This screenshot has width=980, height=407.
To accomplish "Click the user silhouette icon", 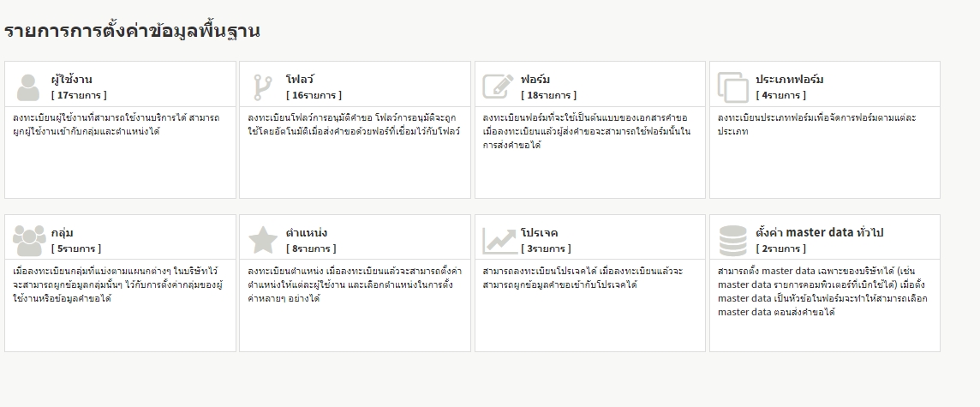I will [28, 87].
